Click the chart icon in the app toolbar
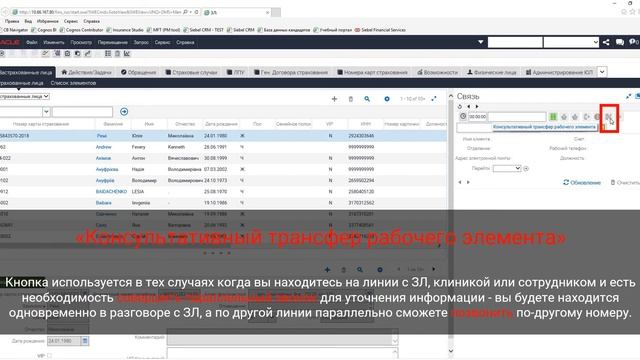The height and width of the screenshot is (360, 640). [127, 53]
